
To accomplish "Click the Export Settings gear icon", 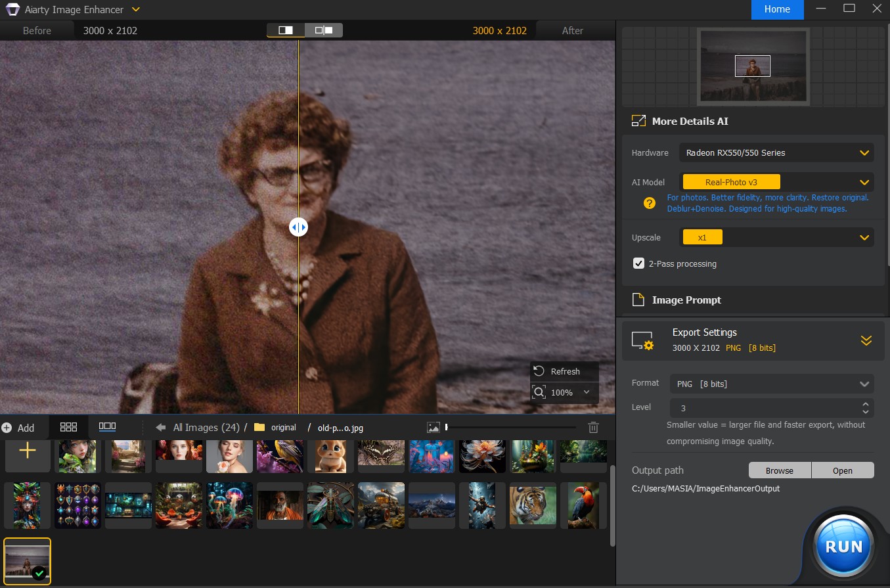I will [642, 340].
